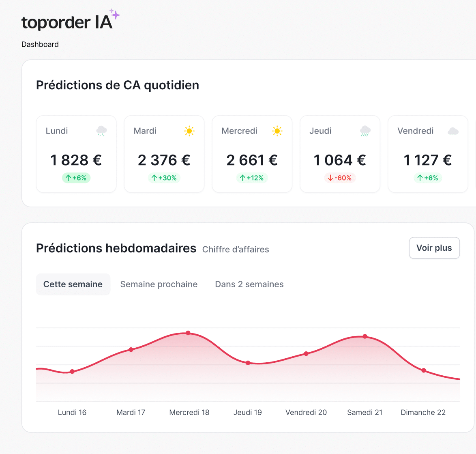Select the Jeudi 19 chart data point
This screenshot has width=476, height=454.
pyautogui.click(x=248, y=363)
